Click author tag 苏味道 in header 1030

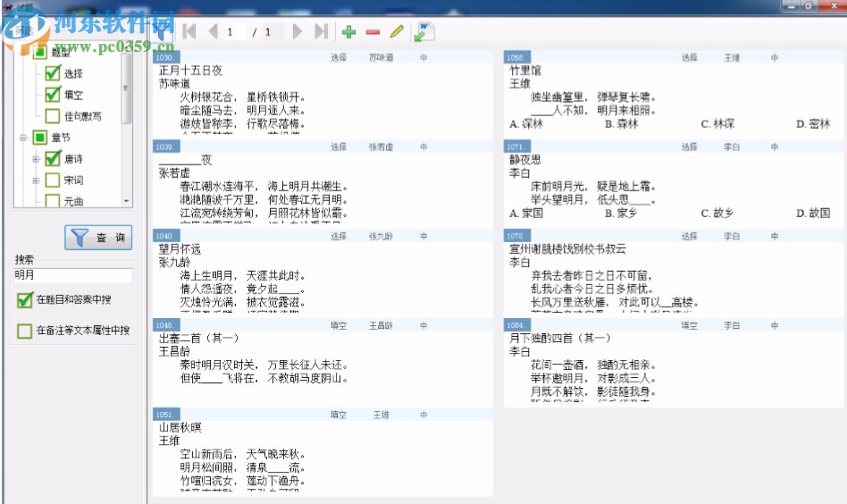click(381, 57)
